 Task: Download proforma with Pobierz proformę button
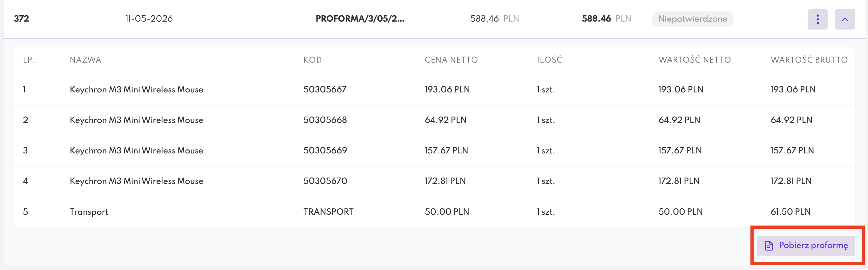806,246
